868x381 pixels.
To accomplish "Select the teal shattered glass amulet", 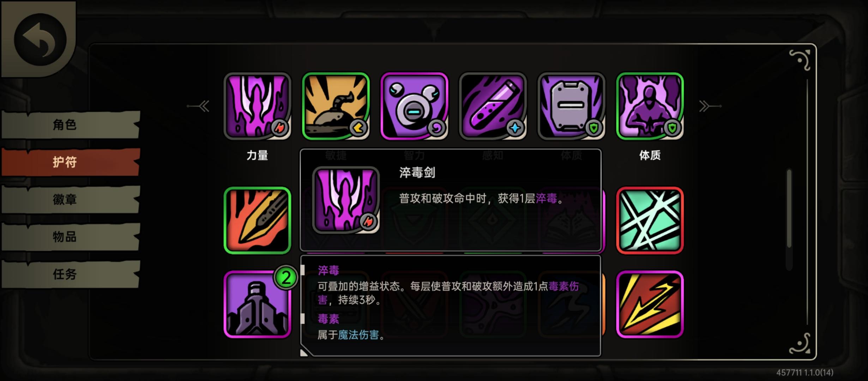I will (x=650, y=220).
